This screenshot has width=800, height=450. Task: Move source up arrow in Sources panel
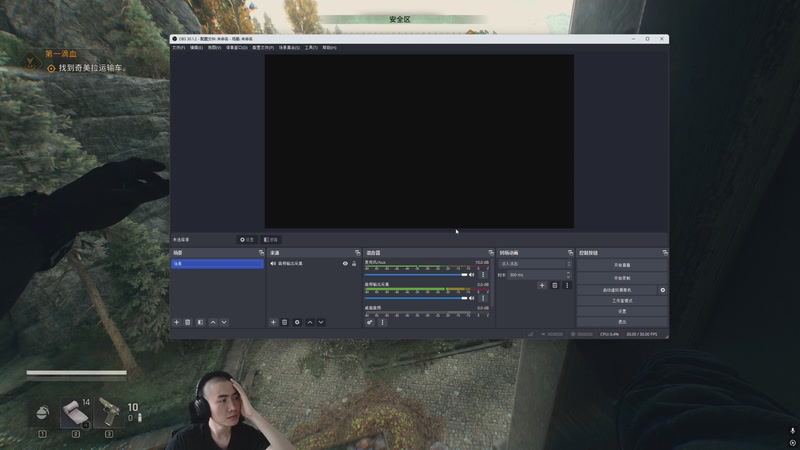tap(310, 322)
